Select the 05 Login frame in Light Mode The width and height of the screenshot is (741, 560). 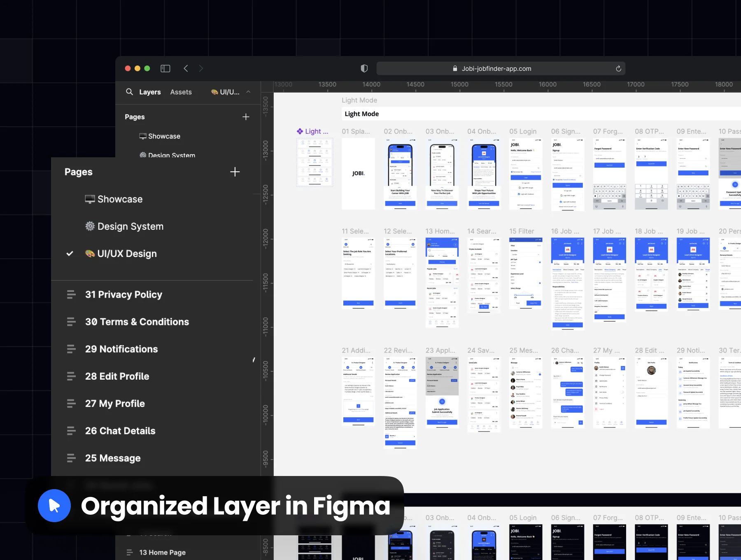(x=526, y=174)
